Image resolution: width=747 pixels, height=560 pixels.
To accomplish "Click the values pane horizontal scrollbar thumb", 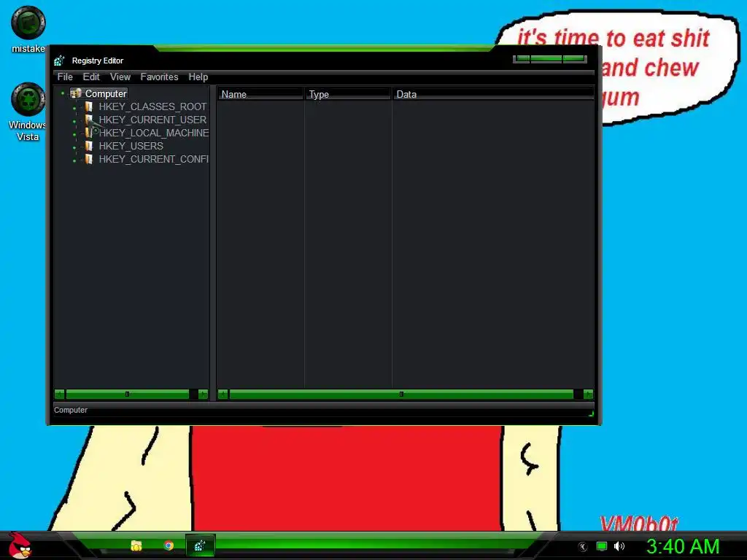I will coord(402,394).
